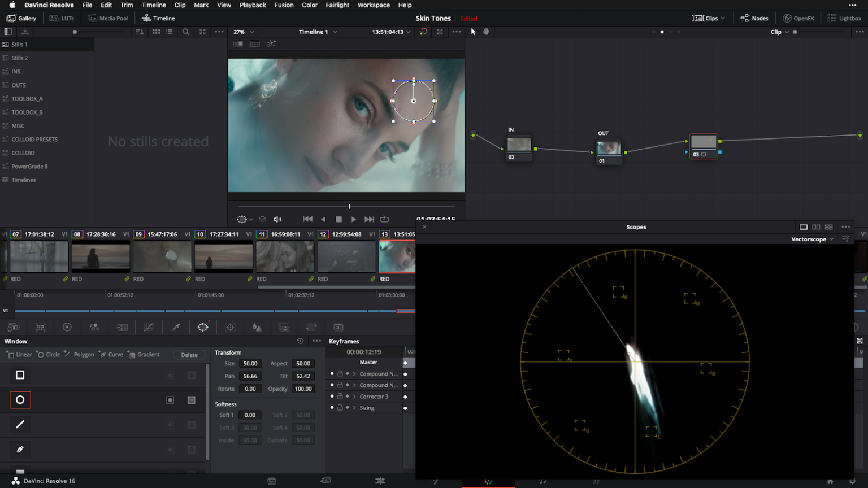
Task: Open the Tracker palette
Action: (x=229, y=327)
